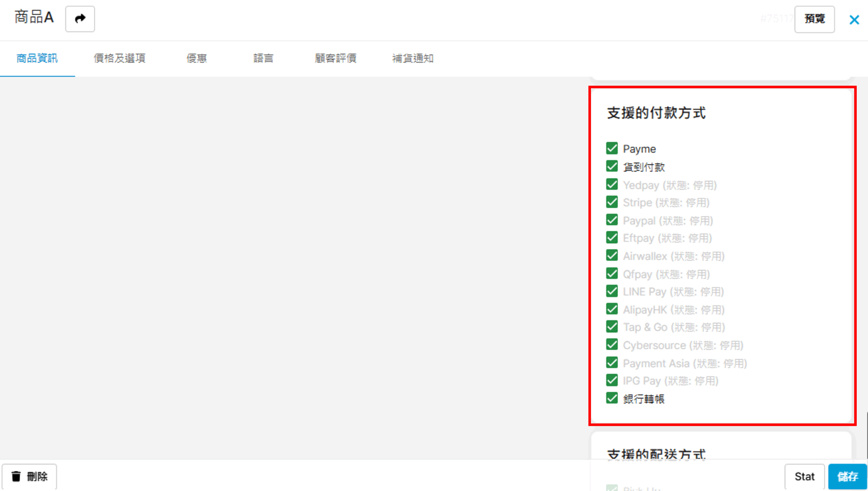Open the 優惠 tab
868x491 pixels.
click(x=196, y=58)
